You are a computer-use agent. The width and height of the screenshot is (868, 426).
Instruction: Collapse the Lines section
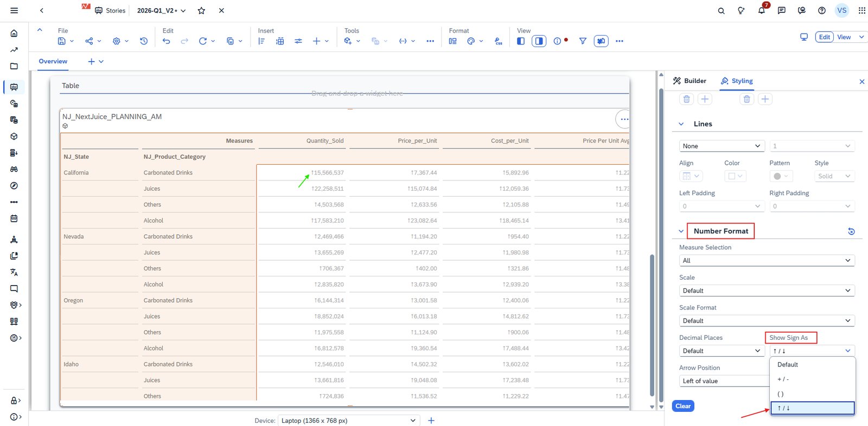[x=681, y=124]
